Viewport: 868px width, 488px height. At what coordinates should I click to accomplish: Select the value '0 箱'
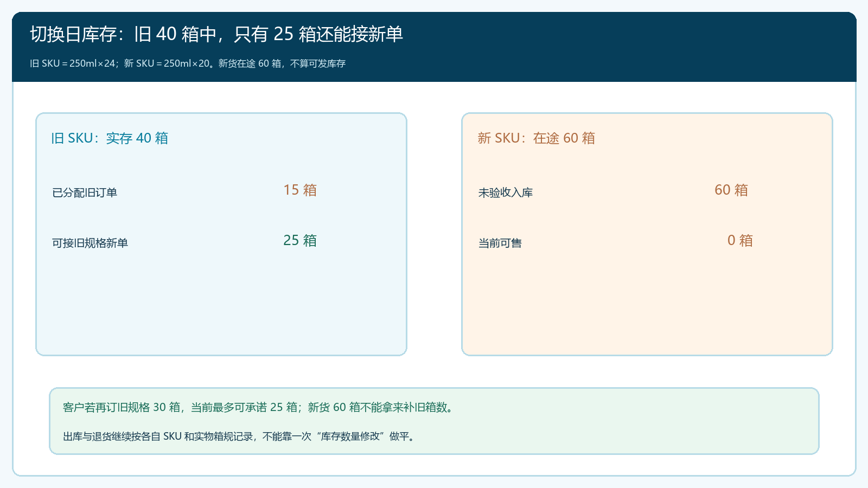coord(740,240)
